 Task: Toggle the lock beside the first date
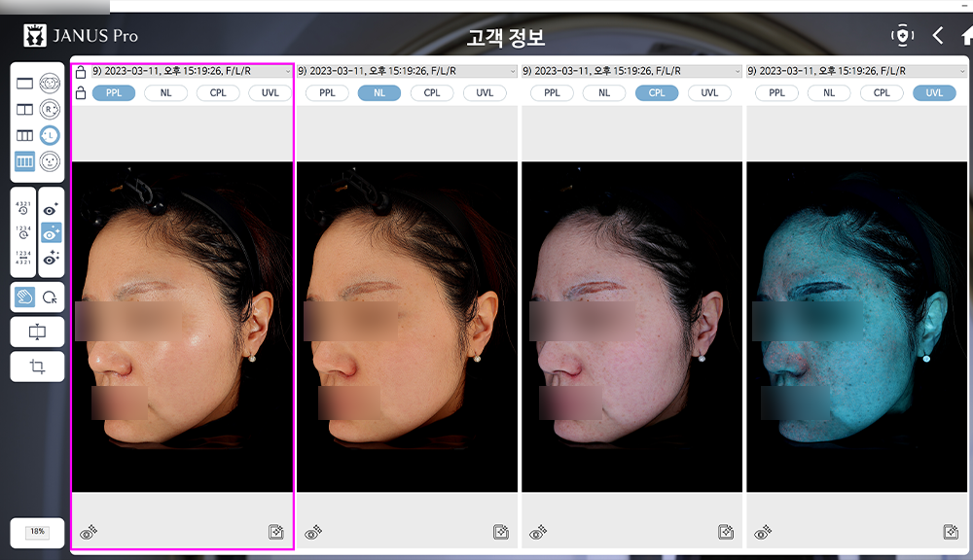81,72
